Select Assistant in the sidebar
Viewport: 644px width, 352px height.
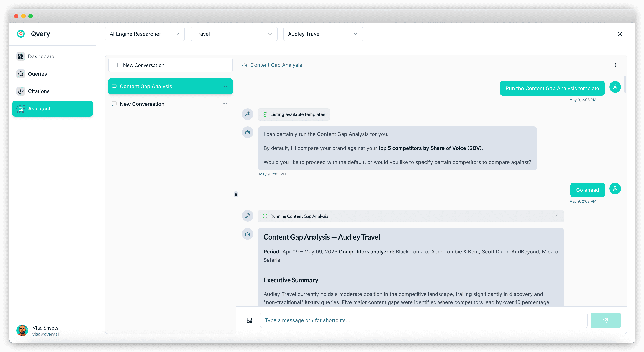(53, 109)
